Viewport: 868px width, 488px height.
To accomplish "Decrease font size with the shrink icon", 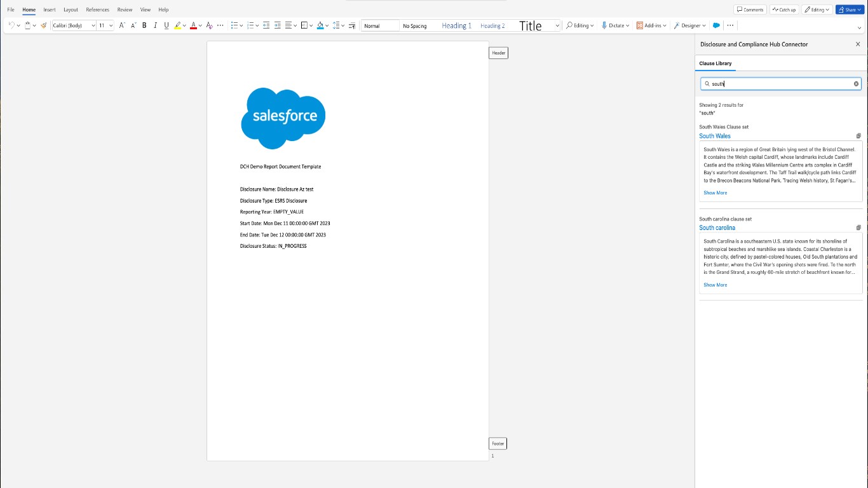I will tap(133, 25).
